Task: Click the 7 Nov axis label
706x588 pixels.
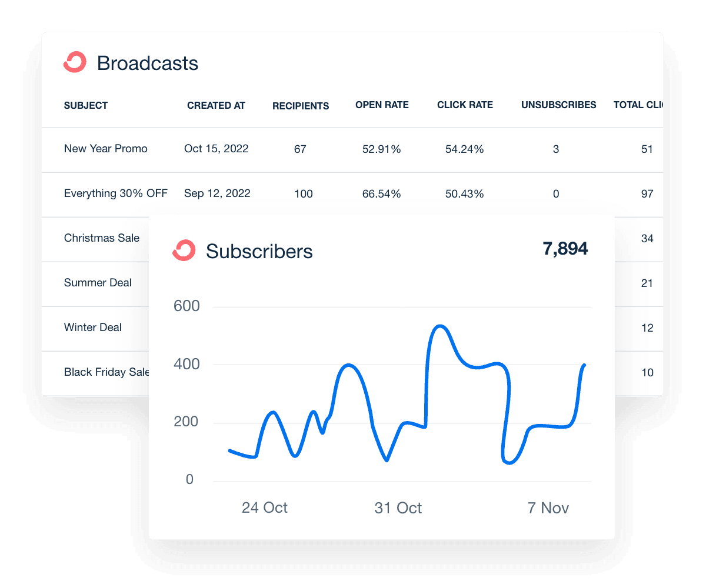Action: click(x=548, y=508)
